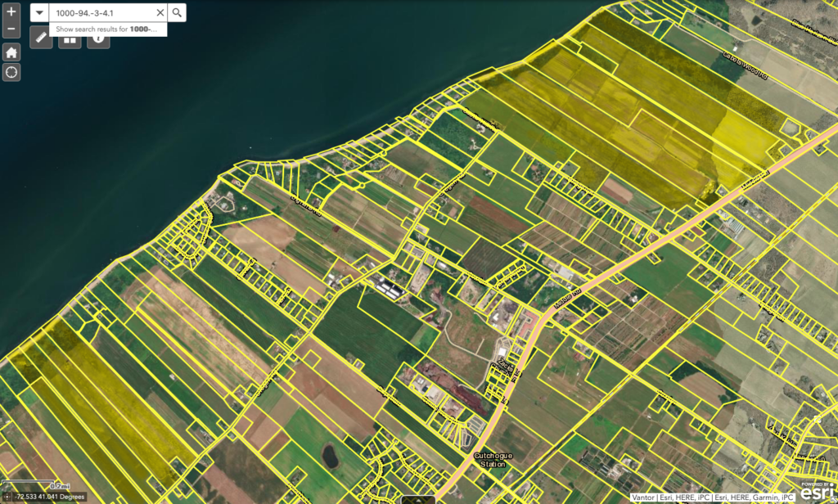Open the Esri logo link

(x=817, y=492)
